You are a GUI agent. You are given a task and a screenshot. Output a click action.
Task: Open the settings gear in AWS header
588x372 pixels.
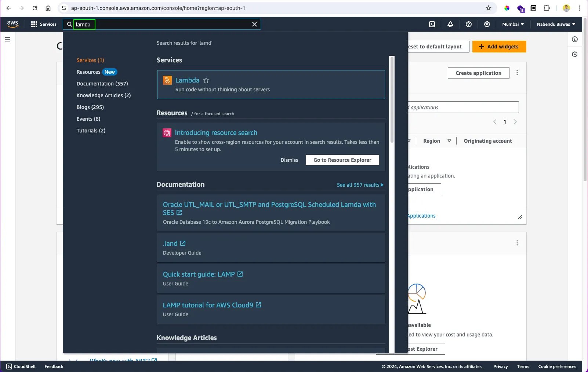pos(487,24)
